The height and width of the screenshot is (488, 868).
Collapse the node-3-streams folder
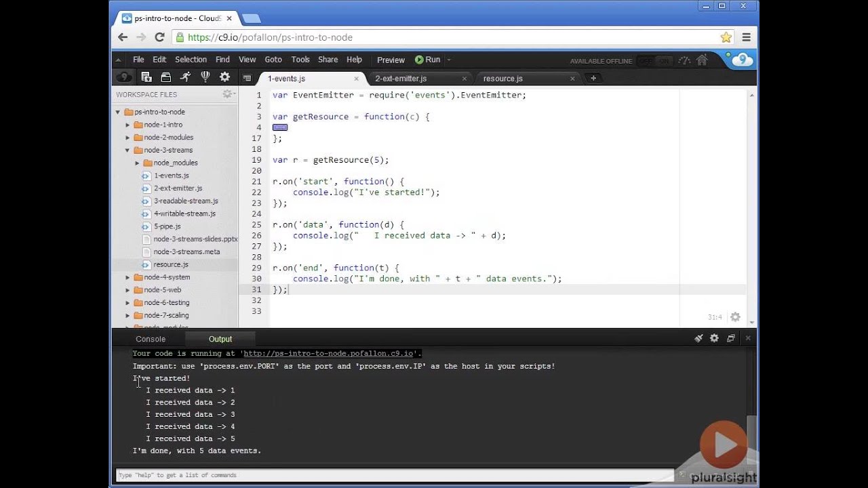127,150
